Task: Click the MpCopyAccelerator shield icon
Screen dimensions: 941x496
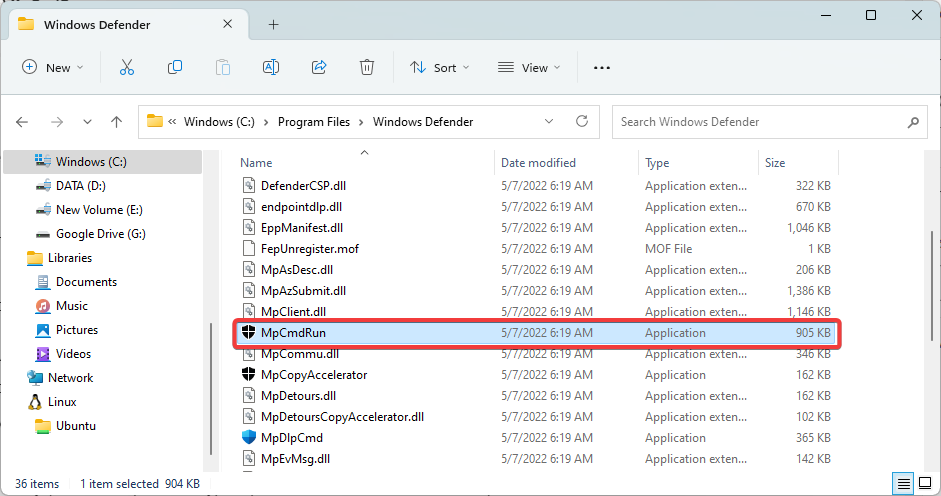Action: click(248, 374)
